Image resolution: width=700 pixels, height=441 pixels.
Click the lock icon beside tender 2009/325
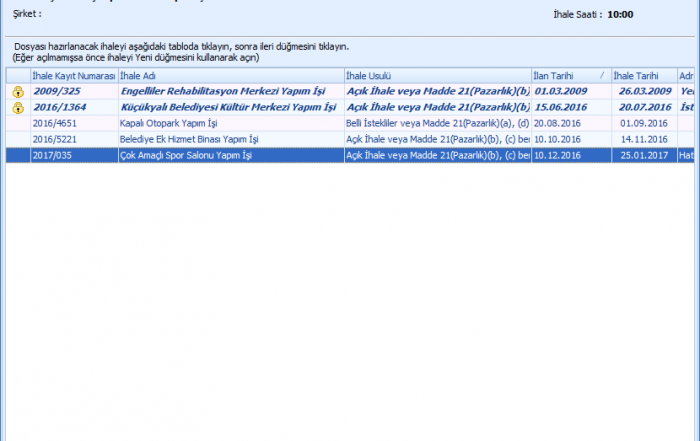click(x=18, y=91)
